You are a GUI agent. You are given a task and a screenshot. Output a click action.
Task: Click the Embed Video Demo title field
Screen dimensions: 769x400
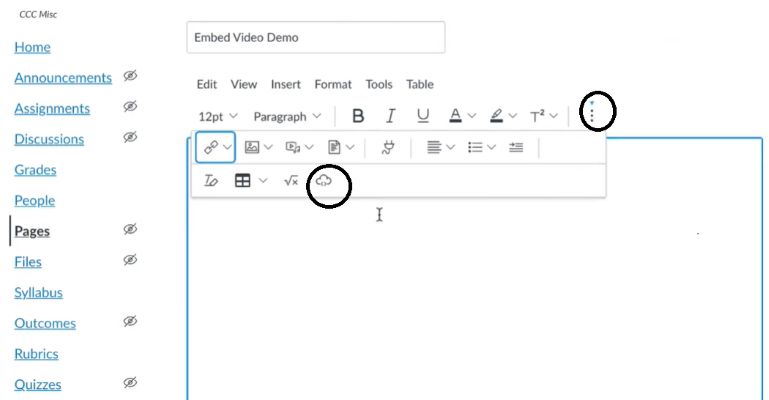[316, 37]
